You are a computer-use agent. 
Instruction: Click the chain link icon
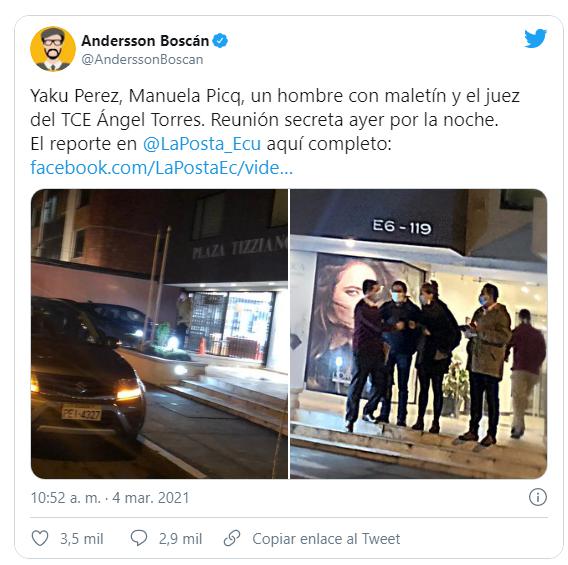pyautogui.click(x=232, y=538)
